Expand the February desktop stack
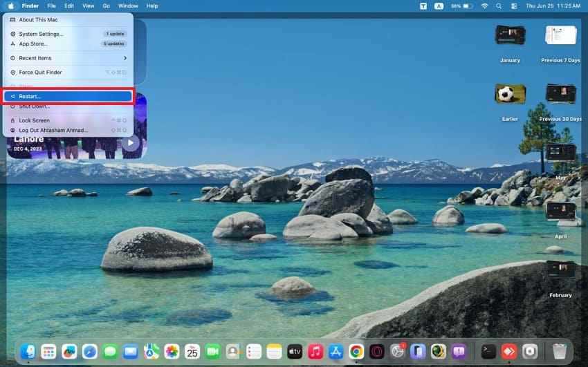This screenshot has width=588, height=367. (560, 270)
